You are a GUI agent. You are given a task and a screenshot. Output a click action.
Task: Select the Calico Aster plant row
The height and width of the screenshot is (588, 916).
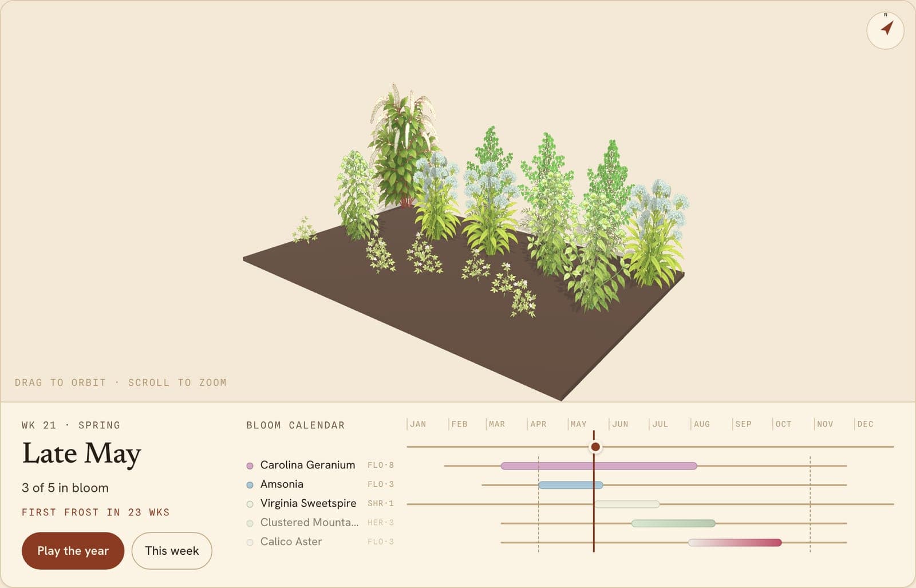(x=321, y=542)
